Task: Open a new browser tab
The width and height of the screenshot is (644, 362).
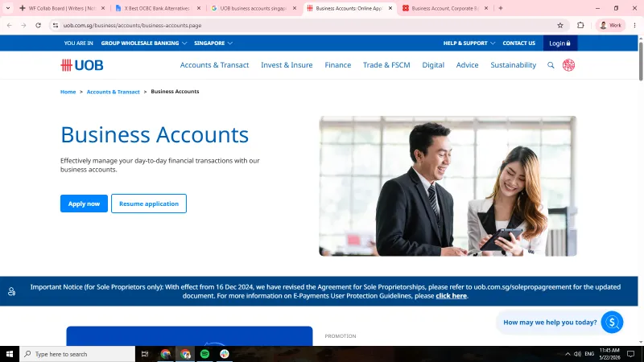Action: coord(500,8)
